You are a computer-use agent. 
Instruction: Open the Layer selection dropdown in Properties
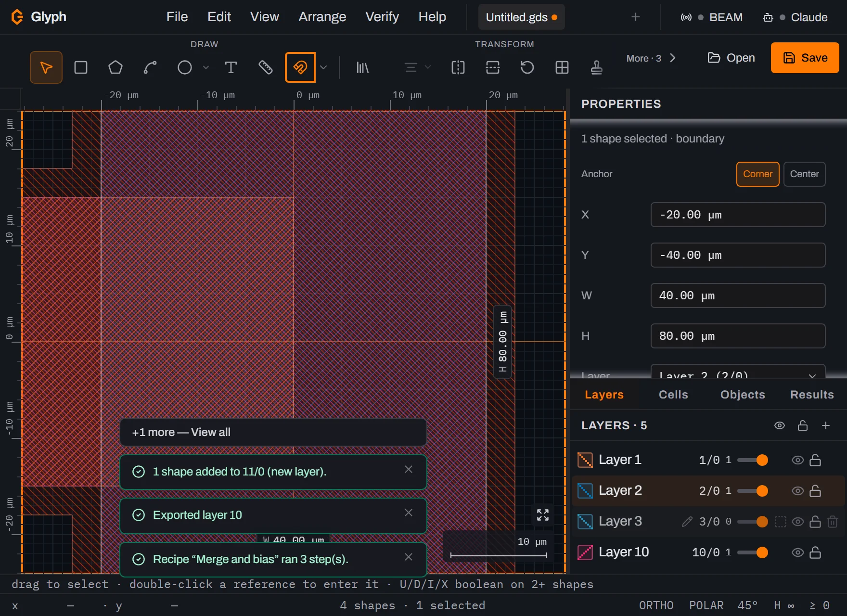(738, 374)
